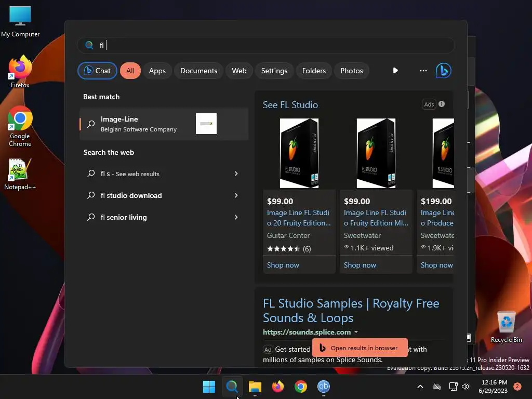Click the second $99.00 FL Studio product image
Screen dimensions: 532x399
pos(376,153)
